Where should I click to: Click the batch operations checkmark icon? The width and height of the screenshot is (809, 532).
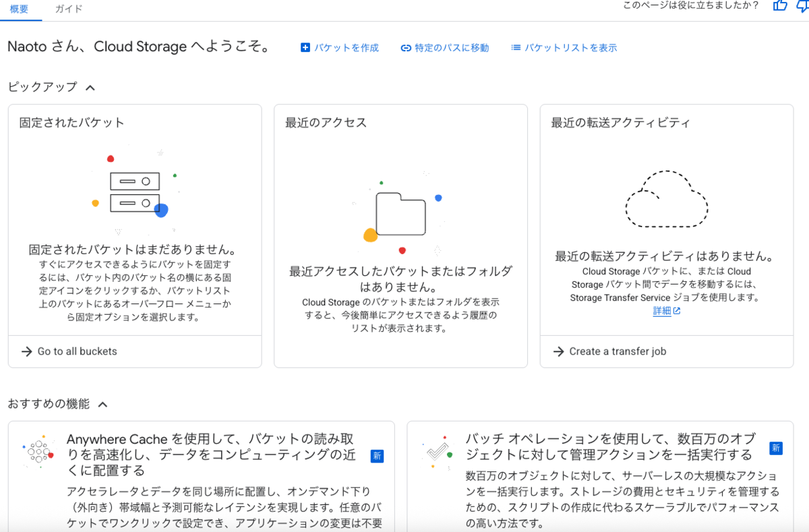(437, 452)
